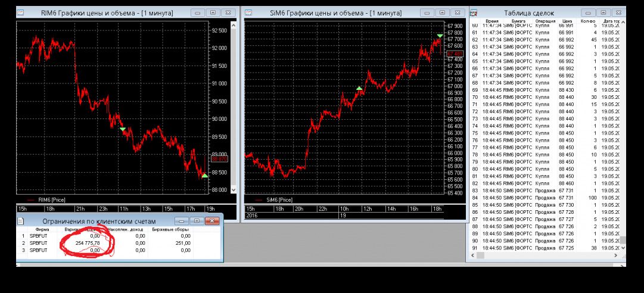Click the client account limits document icon
Viewport: 644px width, 293px height.
click(x=20, y=221)
